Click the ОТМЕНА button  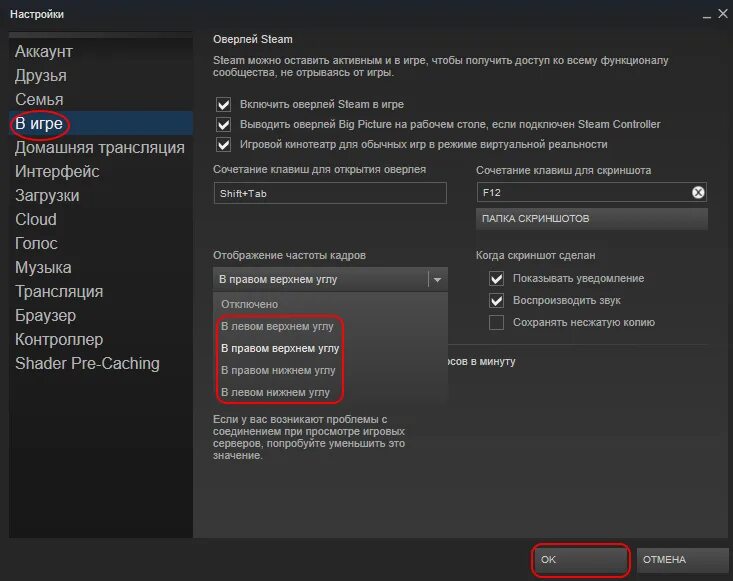(683, 559)
